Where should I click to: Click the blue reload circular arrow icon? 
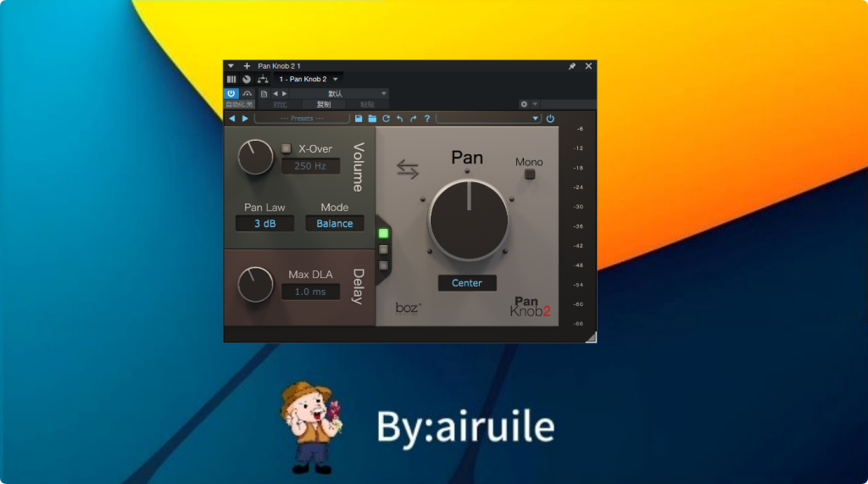point(386,119)
